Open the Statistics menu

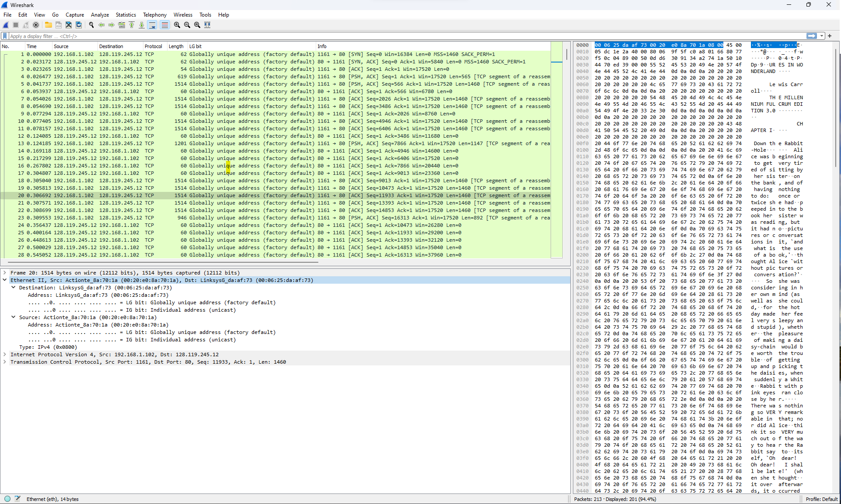pyautogui.click(x=126, y=14)
